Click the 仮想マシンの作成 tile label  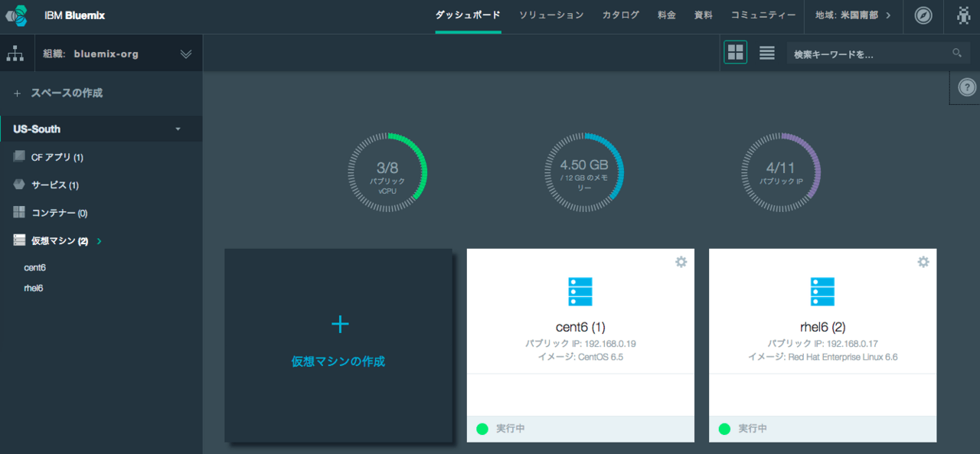[x=338, y=361]
